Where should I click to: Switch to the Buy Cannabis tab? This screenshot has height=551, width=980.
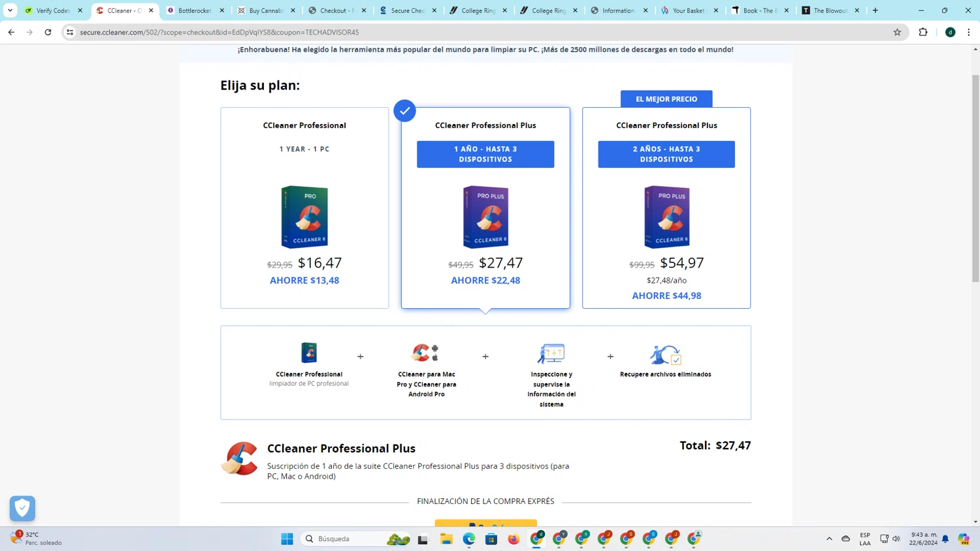point(266,10)
